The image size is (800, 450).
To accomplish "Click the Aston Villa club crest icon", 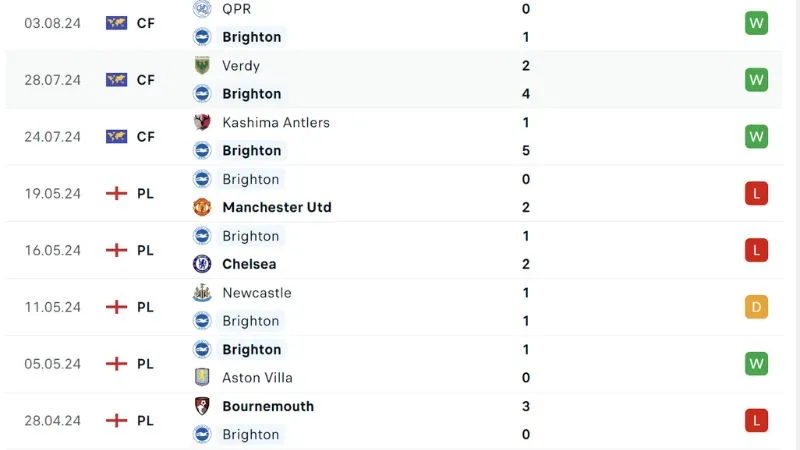I will tap(203, 378).
